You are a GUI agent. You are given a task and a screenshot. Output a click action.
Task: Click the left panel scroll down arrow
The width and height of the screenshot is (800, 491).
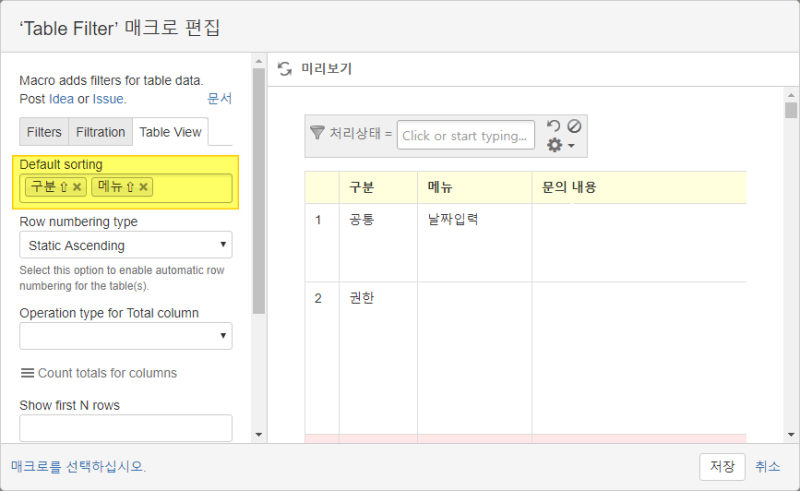(259, 435)
